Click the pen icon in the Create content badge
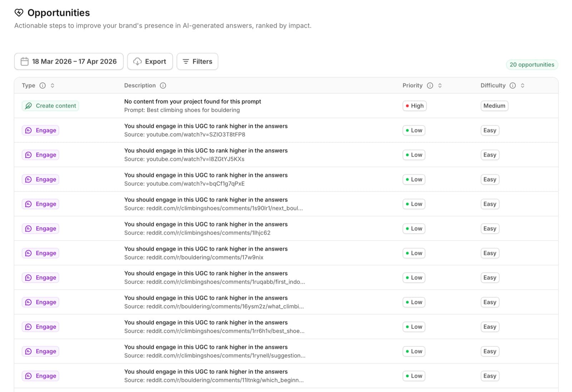 tap(29, 106)
